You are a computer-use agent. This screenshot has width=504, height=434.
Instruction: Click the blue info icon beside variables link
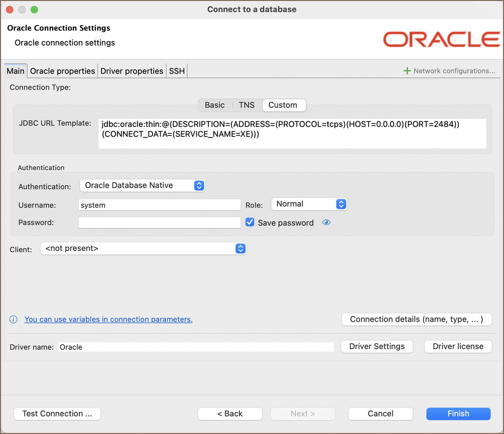[x=14, y=320]
